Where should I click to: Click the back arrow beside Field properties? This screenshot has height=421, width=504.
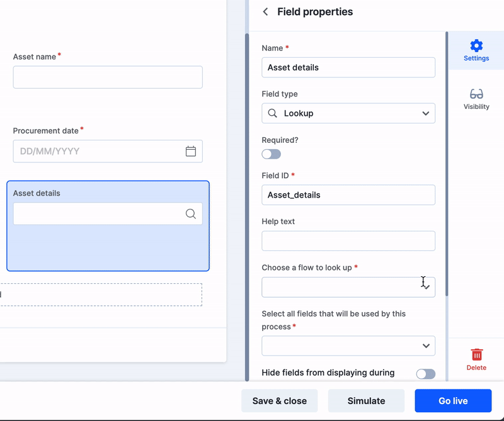265,12
